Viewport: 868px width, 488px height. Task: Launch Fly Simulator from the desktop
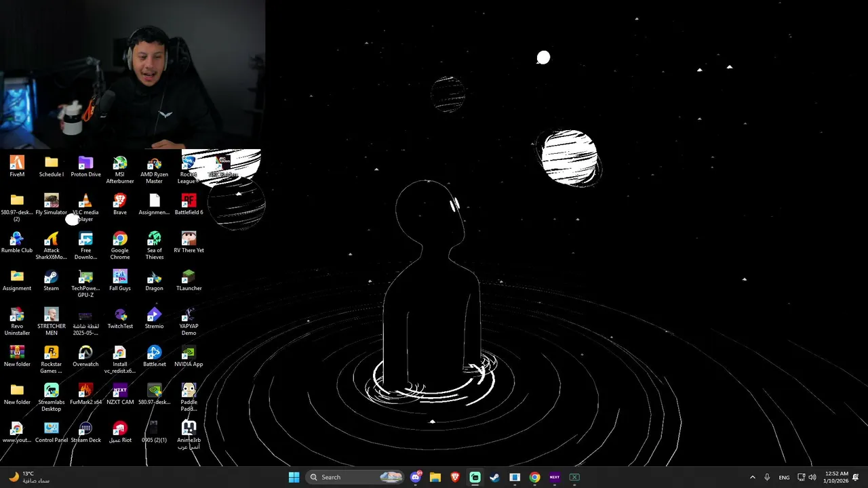click(52, 205)
